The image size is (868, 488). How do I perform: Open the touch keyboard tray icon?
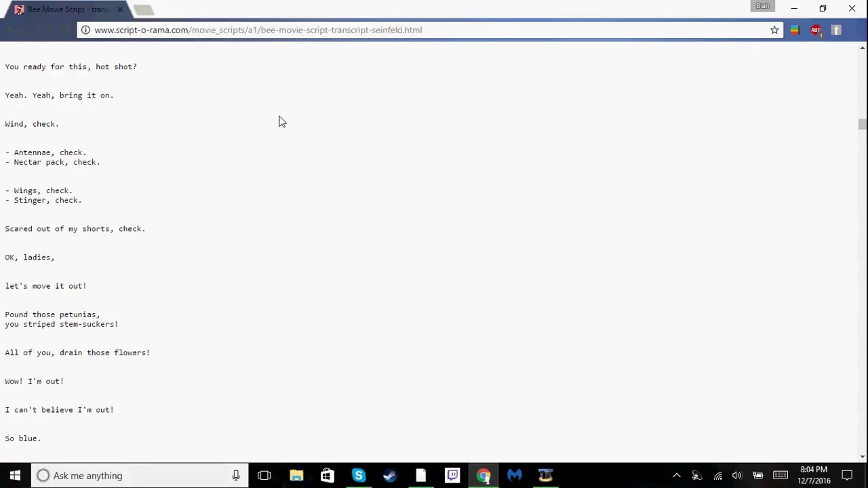click(x=781, y=475)
